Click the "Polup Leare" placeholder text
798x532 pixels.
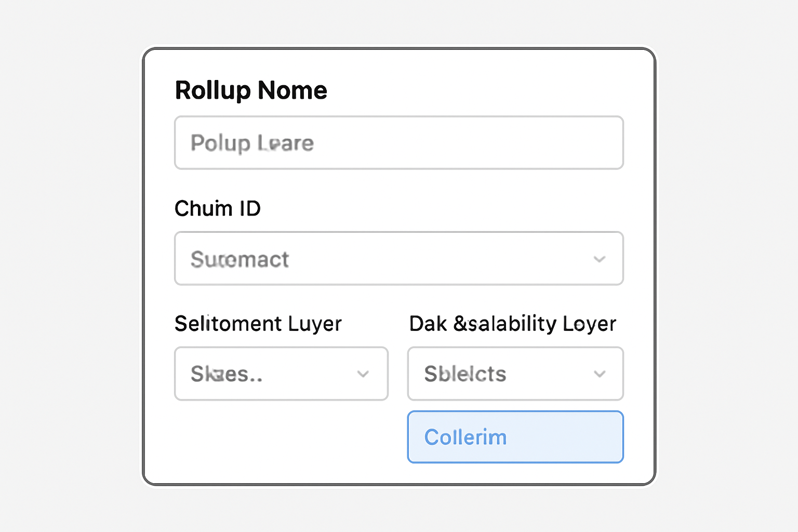[252, 143]
